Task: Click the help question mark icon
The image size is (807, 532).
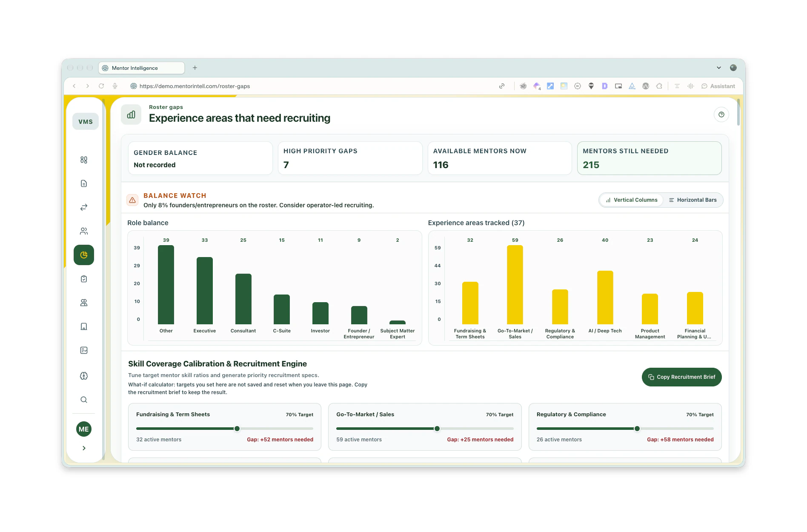Action: [x=721, y=114]
